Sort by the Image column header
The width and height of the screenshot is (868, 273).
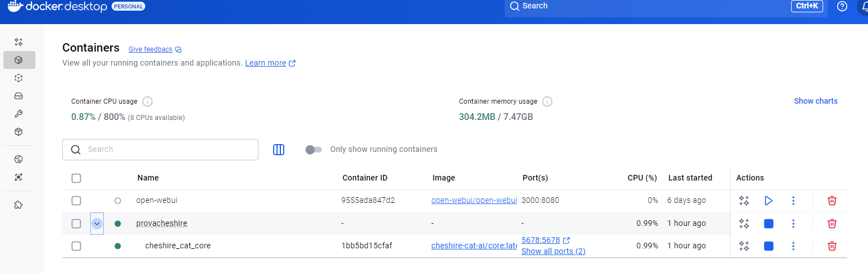[444, 178]
